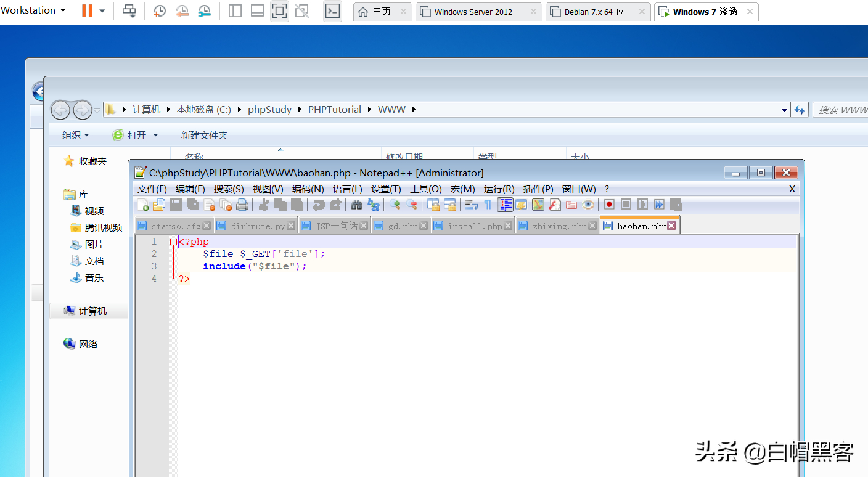868x477 pixels.
Task: Click the VMware take snapshot clock icon
Action: click(x=160, y=10)
